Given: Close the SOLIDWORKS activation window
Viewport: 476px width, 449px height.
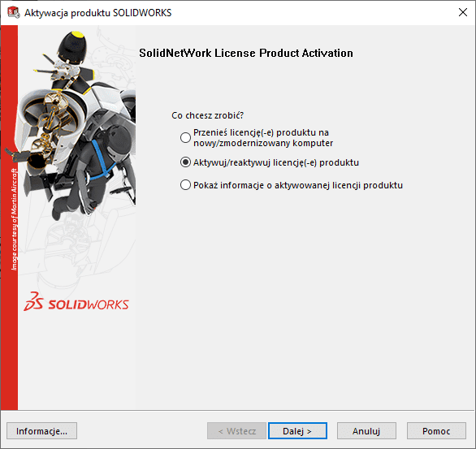Looking at the screenshot, I should pyautogui.click(x=463, y=12).
